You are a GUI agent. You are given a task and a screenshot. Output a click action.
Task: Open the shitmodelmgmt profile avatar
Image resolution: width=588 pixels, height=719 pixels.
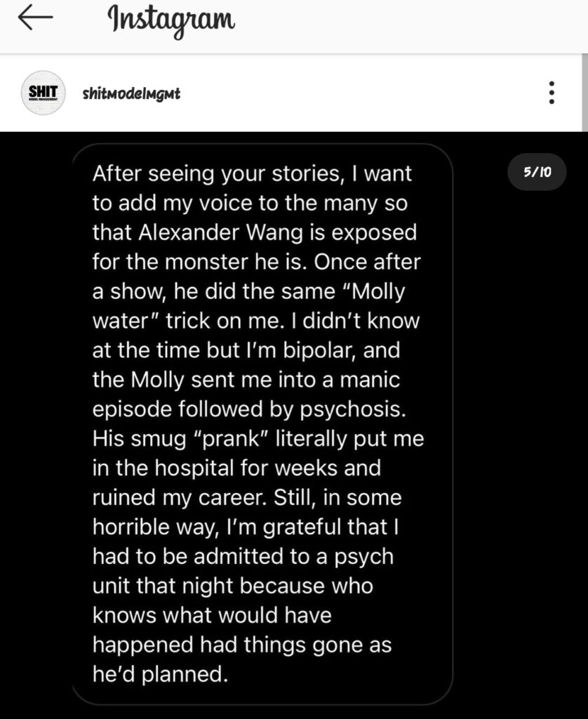pyautogui.click(x=44, y=93)
